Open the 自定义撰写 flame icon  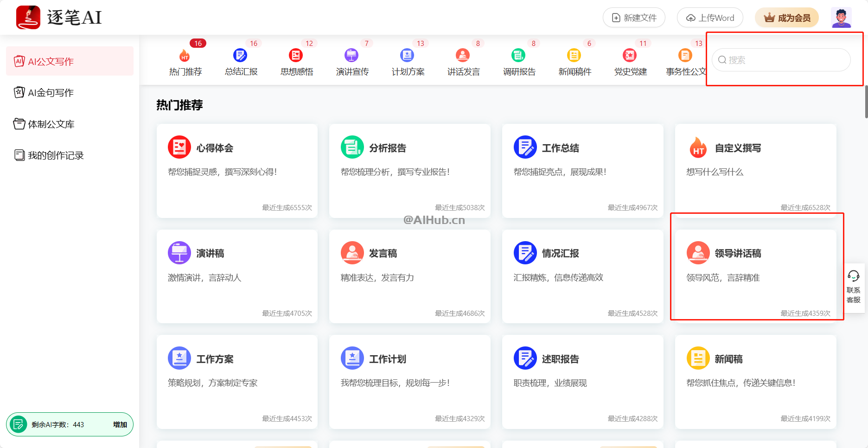click(698, 147)
